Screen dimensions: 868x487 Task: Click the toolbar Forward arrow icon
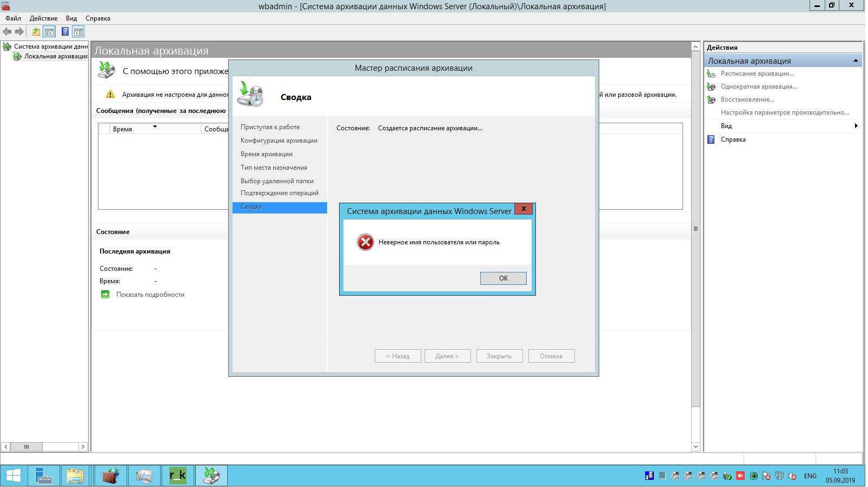pos(19,32)
